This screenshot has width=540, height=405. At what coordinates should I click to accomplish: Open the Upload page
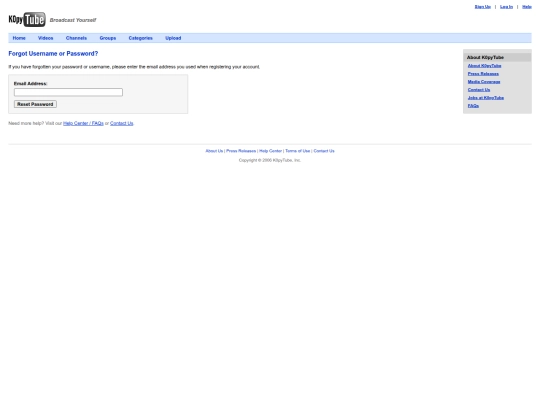click(x=173, y=38)
